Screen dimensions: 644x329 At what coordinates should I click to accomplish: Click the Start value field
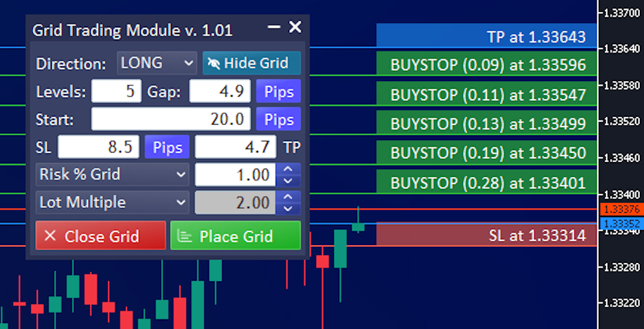coord(171,119)
